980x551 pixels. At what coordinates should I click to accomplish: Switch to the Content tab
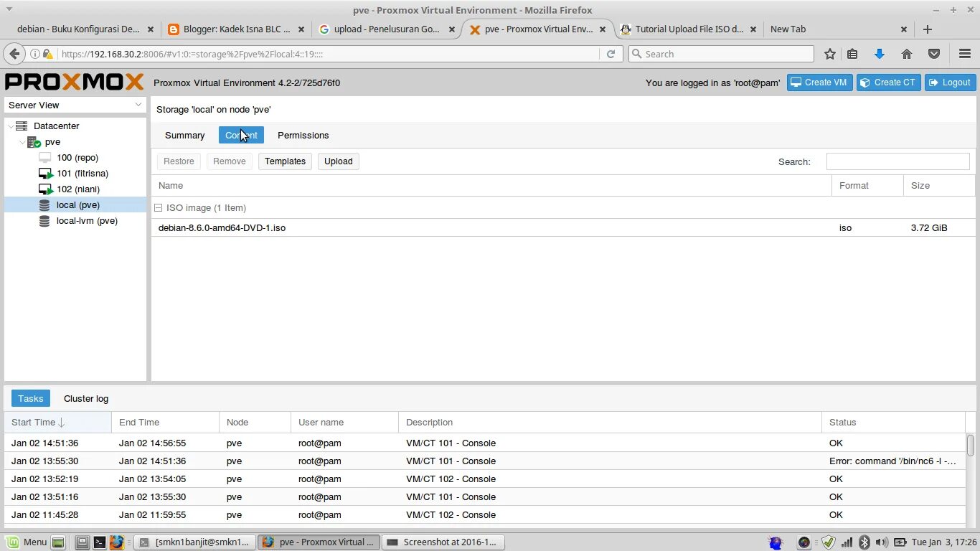241,135
